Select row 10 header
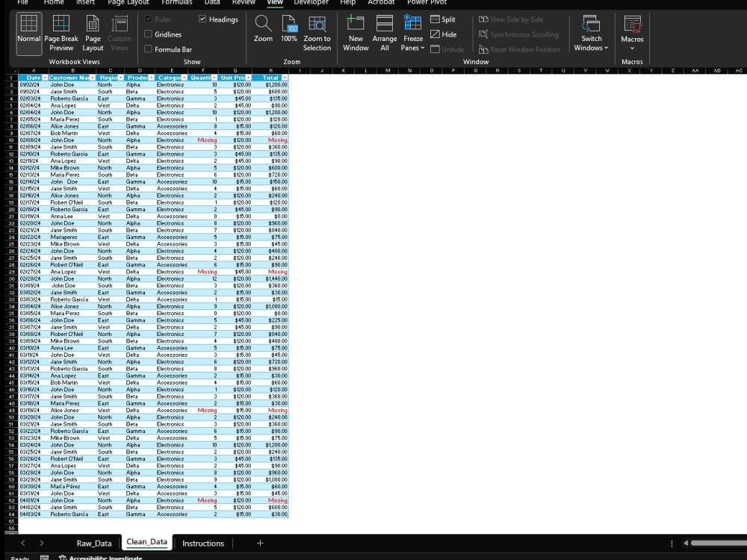Screen dimensions: 747x560 [x=11, y=140]
